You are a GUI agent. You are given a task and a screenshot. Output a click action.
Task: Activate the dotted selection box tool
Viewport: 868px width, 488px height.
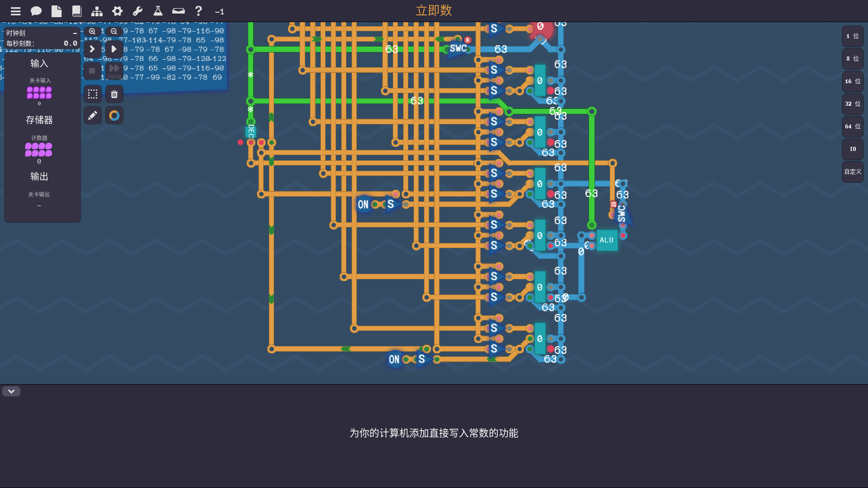click(x=93, y=94)
